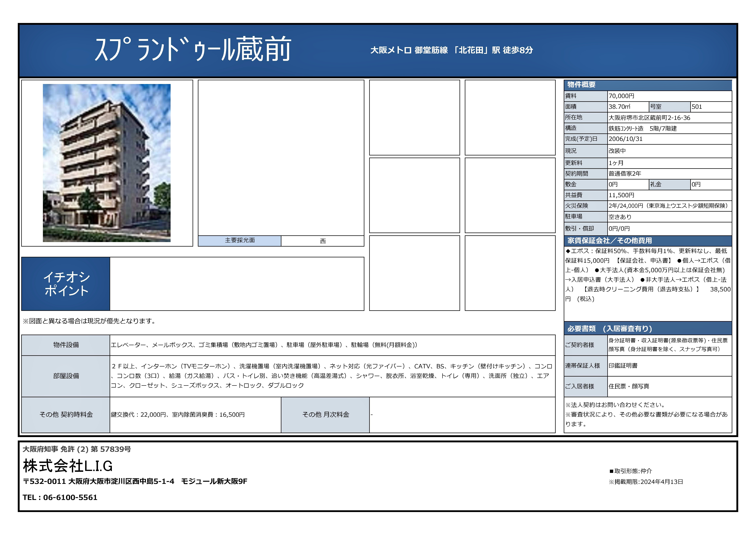756x535 pixels.
Task: Click the parking value 空きあり
Action: pyautogui.click(x=620, y=217)
